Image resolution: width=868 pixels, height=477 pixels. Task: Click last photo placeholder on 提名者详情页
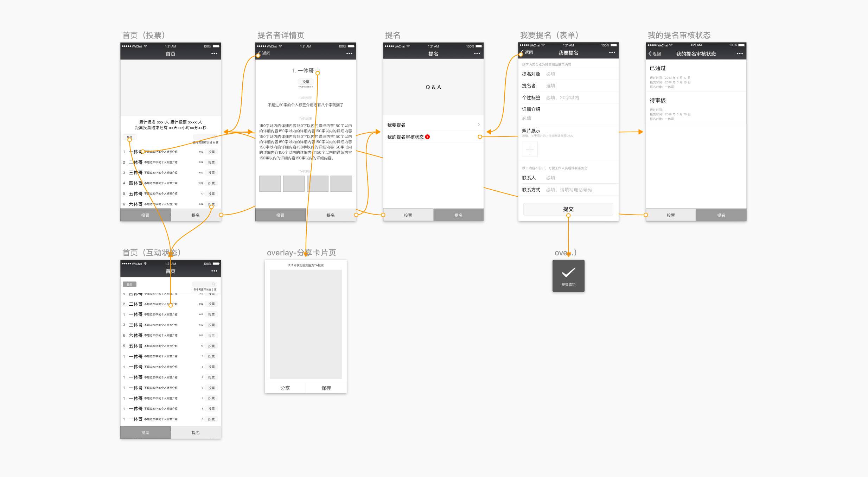pos(341,184)
